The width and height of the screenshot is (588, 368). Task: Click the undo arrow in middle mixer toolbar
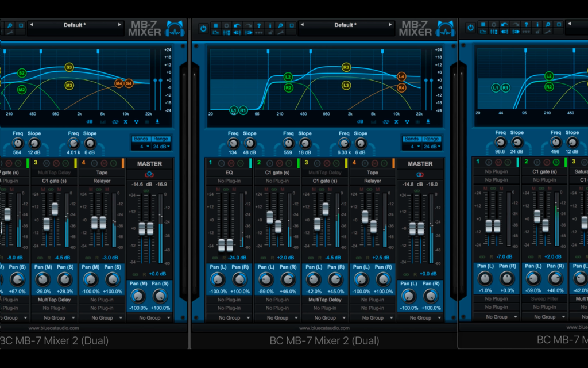point(237,25)
